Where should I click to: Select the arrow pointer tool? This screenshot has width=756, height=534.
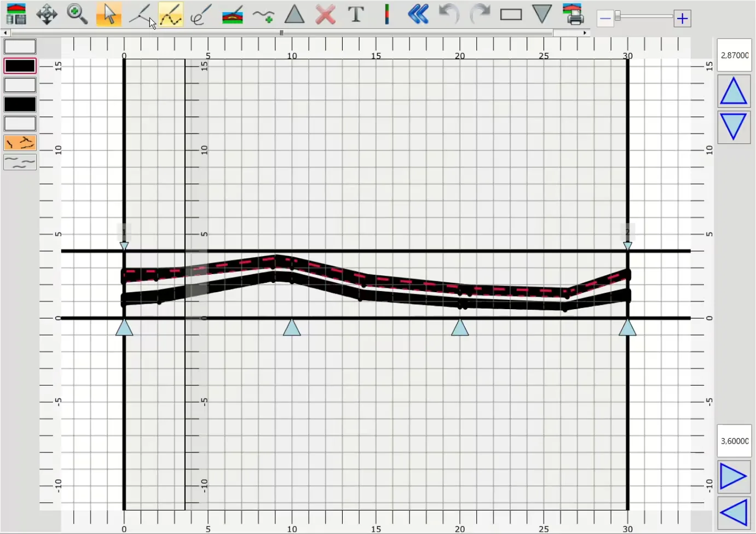coord(108,14)
